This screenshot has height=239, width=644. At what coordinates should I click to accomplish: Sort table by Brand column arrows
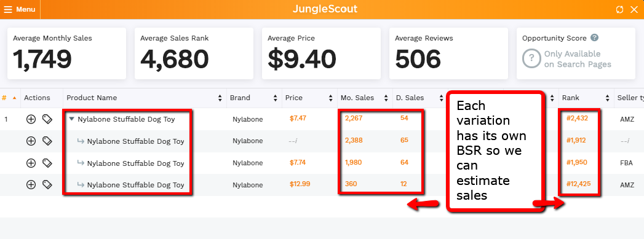[275, 98]
